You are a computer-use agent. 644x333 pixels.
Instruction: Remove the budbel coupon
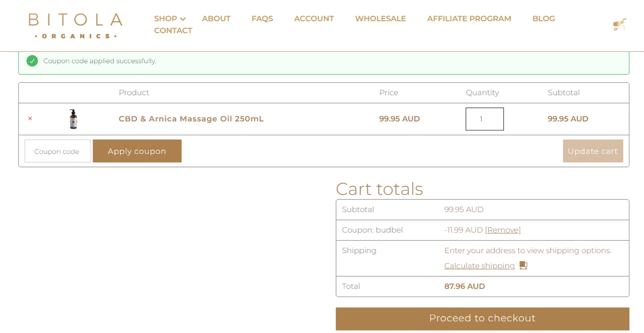[x=503, y=230]
